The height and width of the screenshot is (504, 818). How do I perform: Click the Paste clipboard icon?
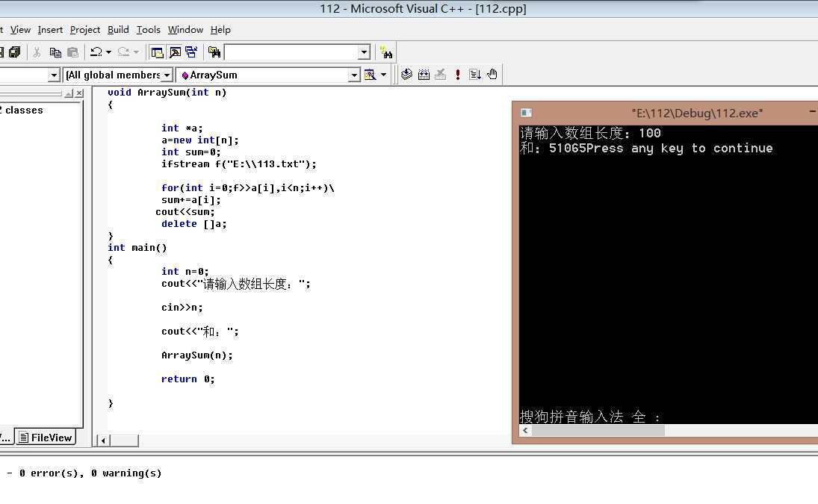[72, 52]
